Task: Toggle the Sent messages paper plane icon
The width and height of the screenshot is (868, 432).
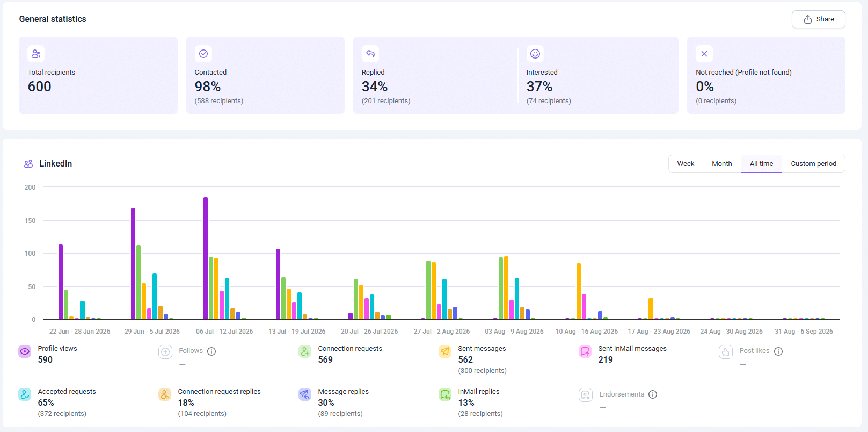Action: point(445,351)
